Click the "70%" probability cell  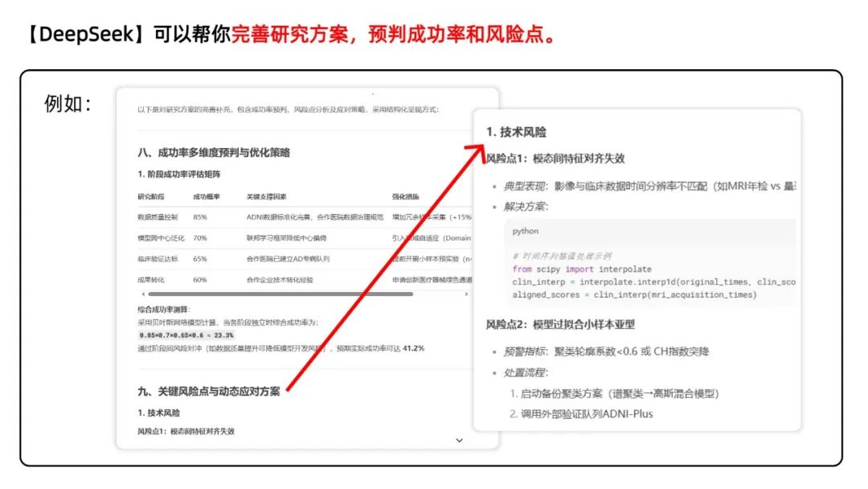coord(200,238)
